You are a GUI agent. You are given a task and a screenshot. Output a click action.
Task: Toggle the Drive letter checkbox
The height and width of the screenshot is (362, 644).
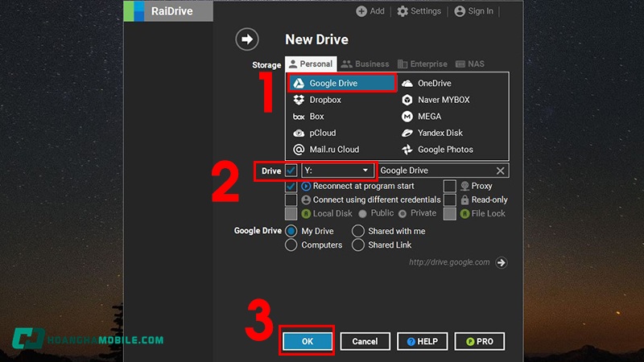291,171
